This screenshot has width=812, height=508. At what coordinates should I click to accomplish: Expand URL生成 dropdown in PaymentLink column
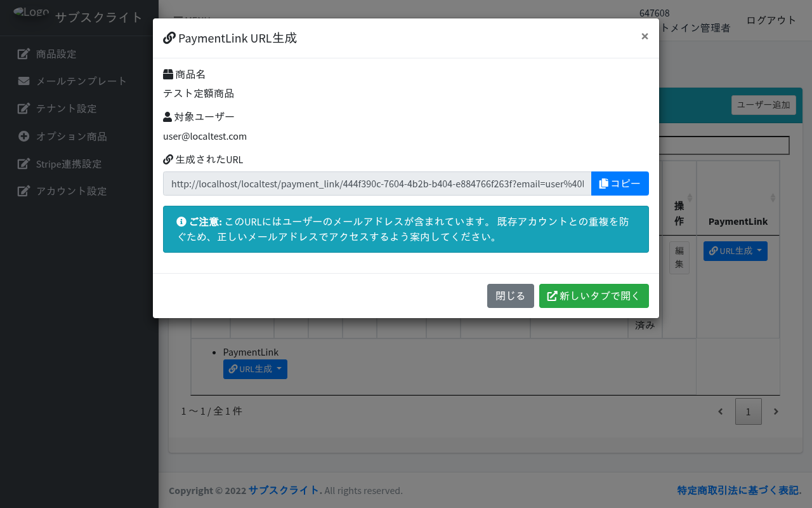735,251
